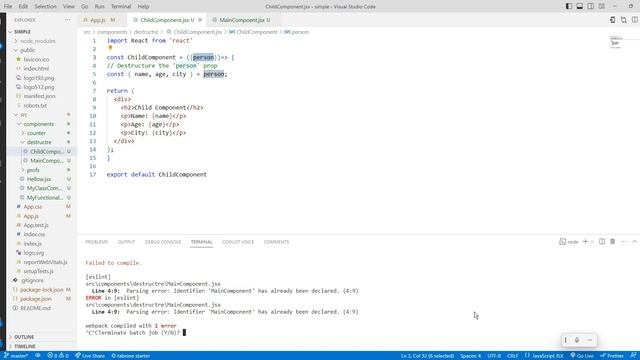Change UTF-8 encoding in status bar
The height and width of the screenshot is (360, 640).
point(494,356)
